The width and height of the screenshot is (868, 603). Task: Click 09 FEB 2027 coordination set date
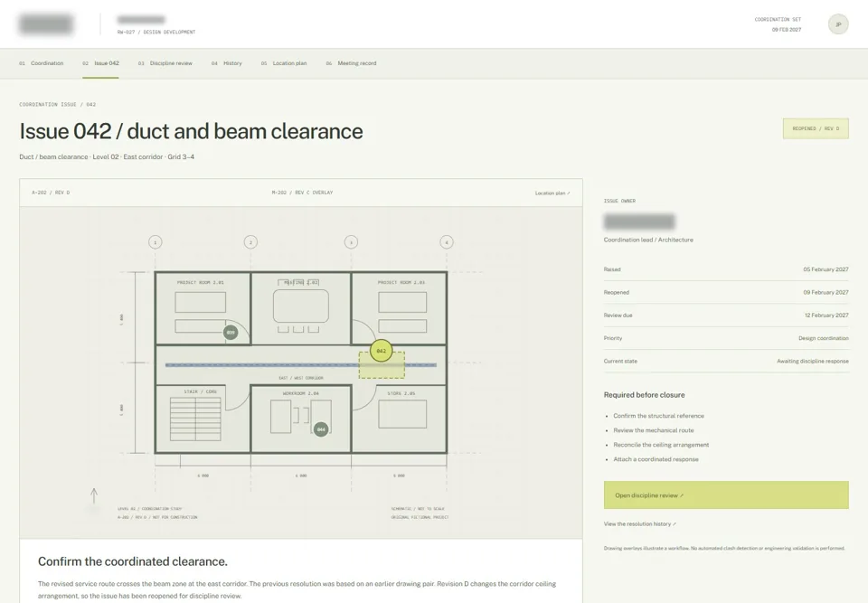(x=787, y=30)
